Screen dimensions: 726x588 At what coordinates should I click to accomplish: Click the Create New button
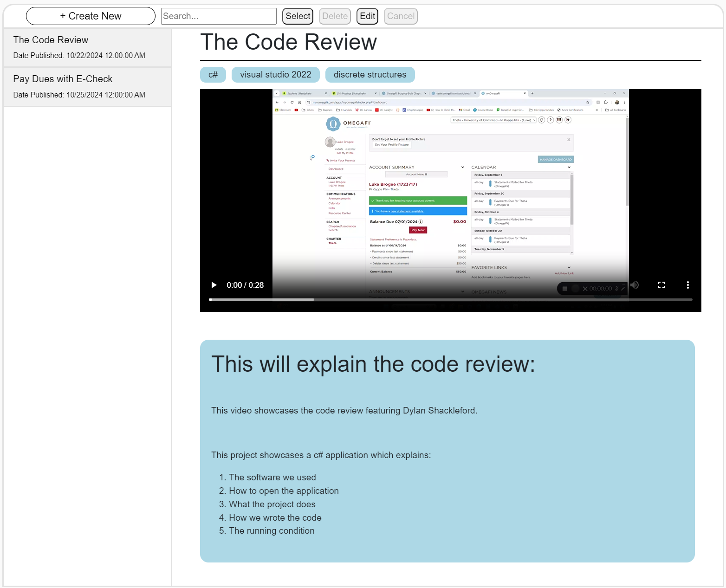pyautogui.click(x=91, y=16)
